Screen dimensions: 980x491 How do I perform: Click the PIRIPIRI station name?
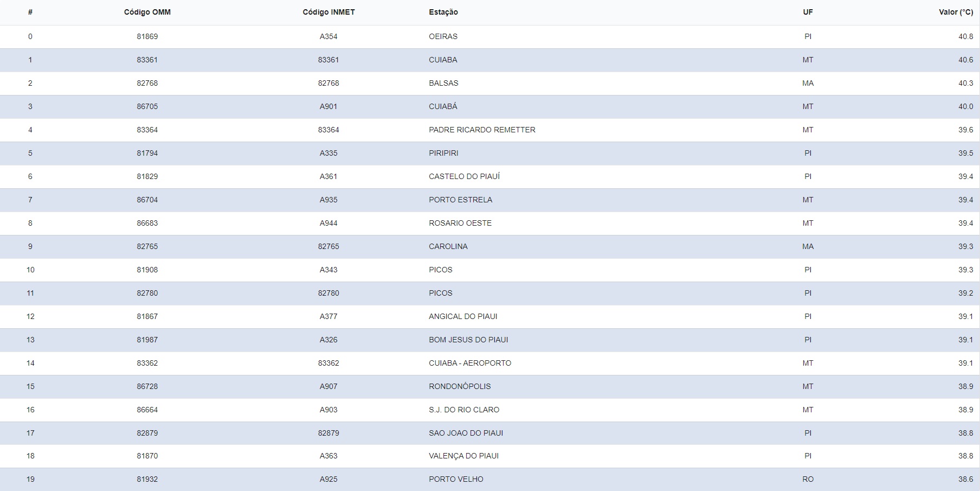tap(443, 153)
